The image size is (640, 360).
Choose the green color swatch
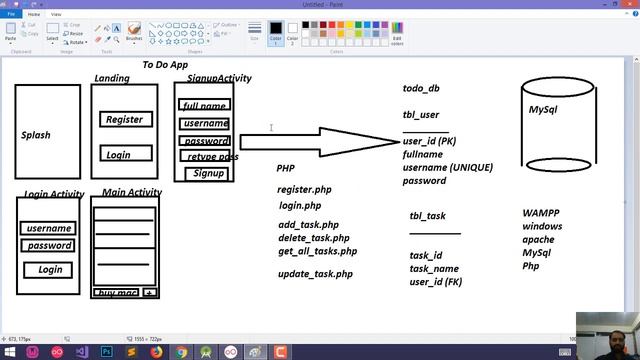pyautogui.click(x=358, y=25)
